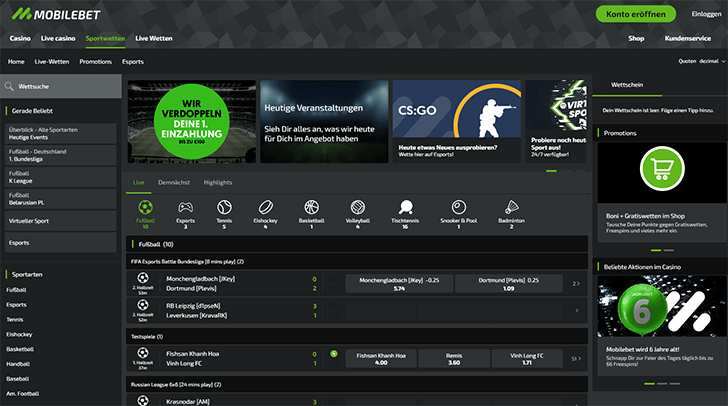728x406 pixels.
Task: Bet on Monchengladbach [Key] -0.25 at 5.74
Action: pyautogui.click(x=399, y=284)
